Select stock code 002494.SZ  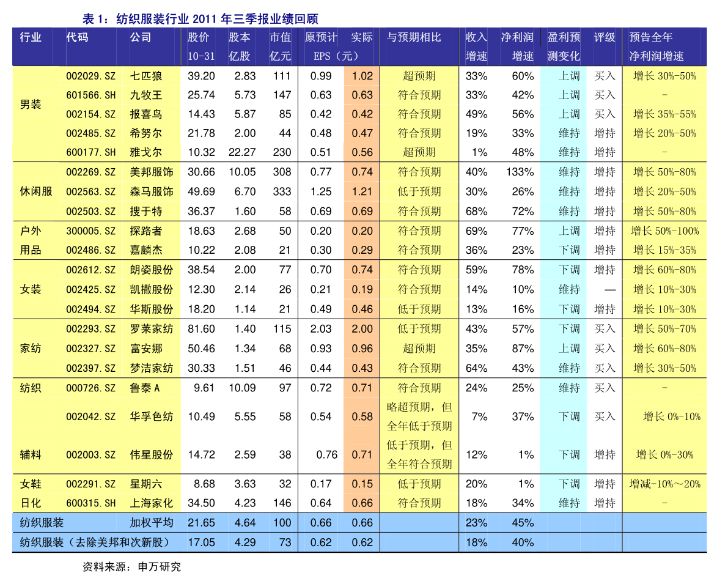(x=90, y=309)
